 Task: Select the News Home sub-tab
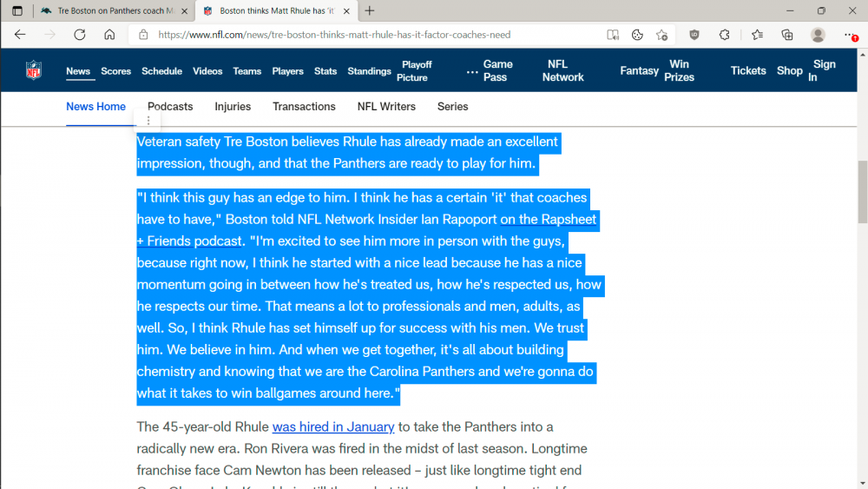tap(95, 106)
